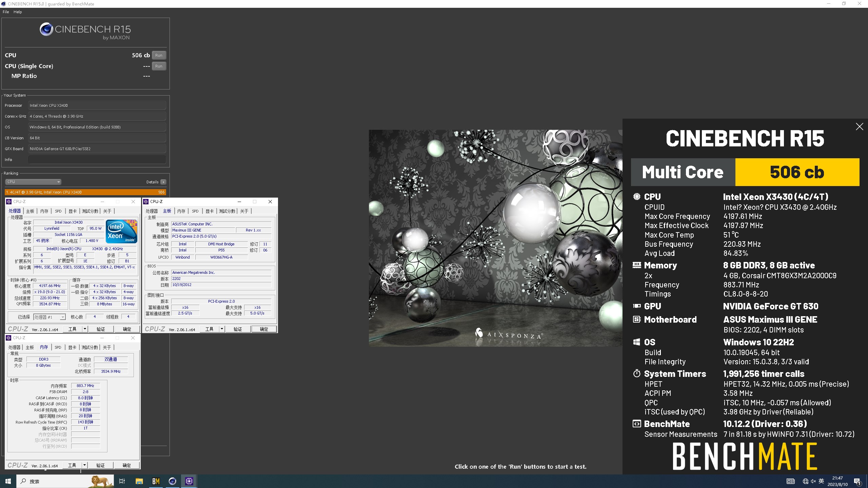868x488 pixels.
Task: Open network globe tray icon
Action: pyautogui.click(x=806, y=481)
